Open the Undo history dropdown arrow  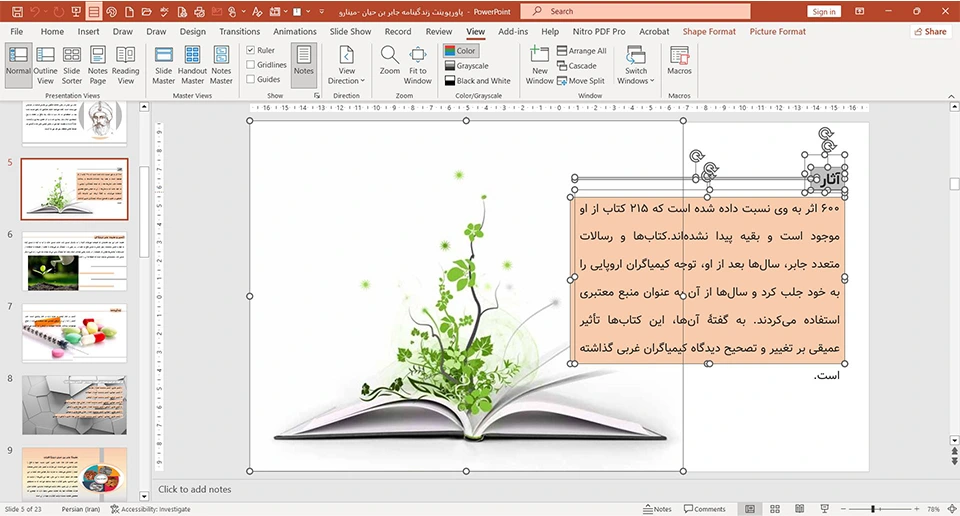pos(45,12)
